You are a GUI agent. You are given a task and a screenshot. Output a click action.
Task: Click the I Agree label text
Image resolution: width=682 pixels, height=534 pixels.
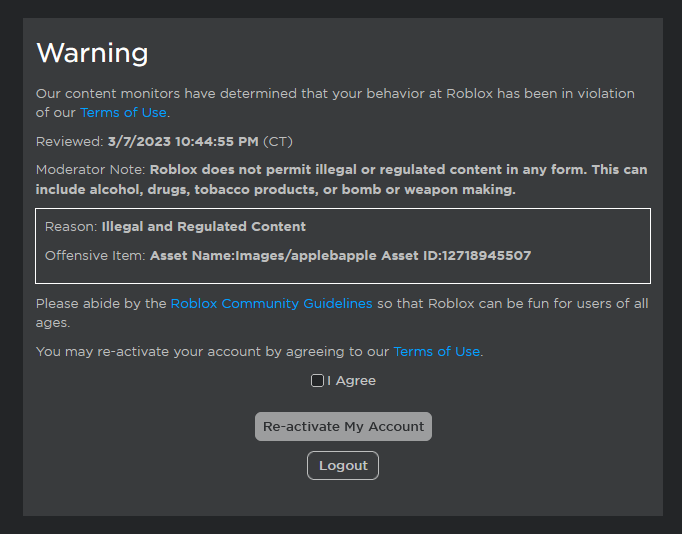coord(351,381)
